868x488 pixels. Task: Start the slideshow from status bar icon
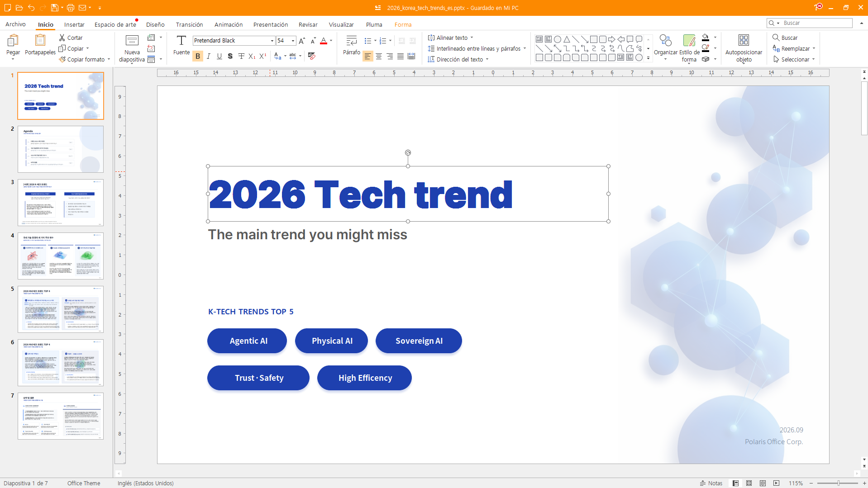pos(777,483)
